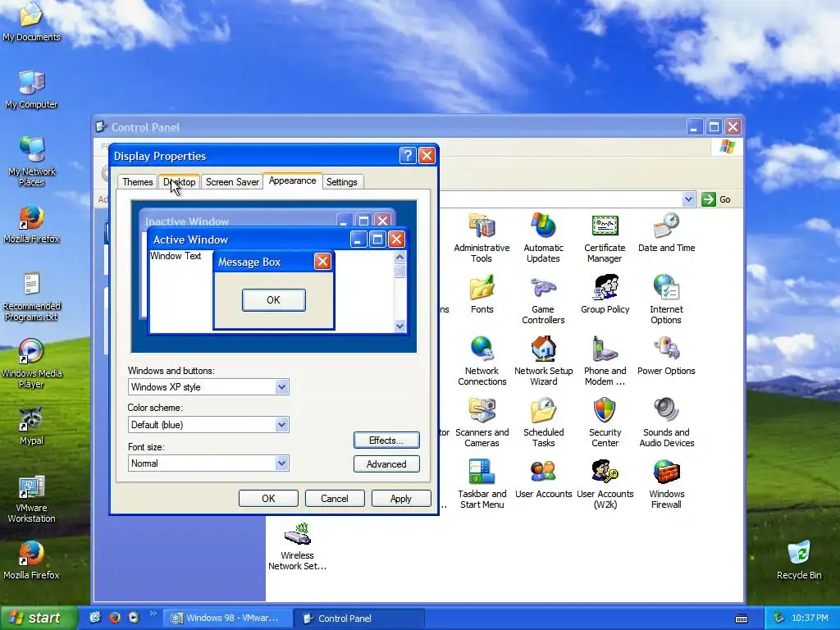Viewport: 840px width, 630px height.
Task: Click the taskbar clock
Action: (x=810, y=619)
